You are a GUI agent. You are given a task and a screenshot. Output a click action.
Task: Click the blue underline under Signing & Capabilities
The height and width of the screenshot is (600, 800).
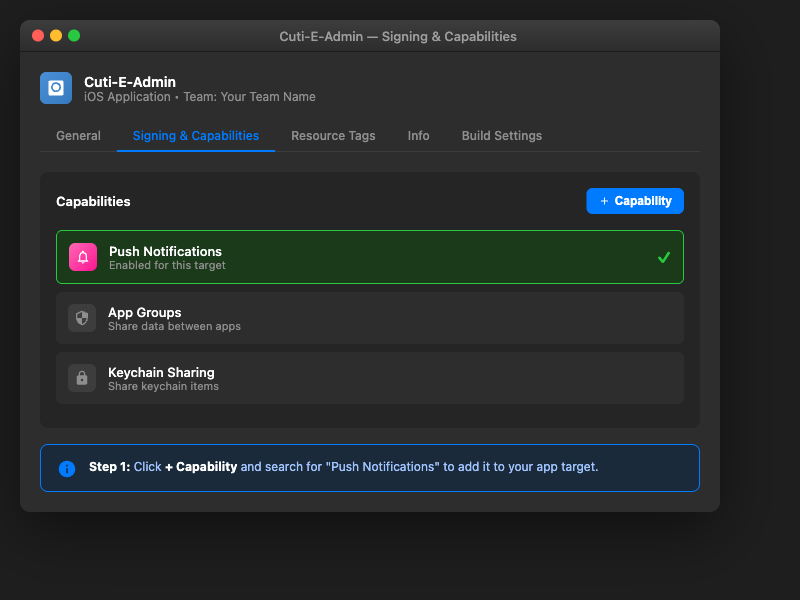click(x=195, y=150)
